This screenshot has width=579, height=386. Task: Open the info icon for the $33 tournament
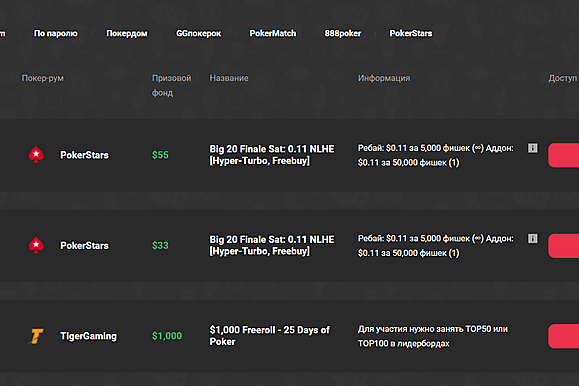coord(532,239)
